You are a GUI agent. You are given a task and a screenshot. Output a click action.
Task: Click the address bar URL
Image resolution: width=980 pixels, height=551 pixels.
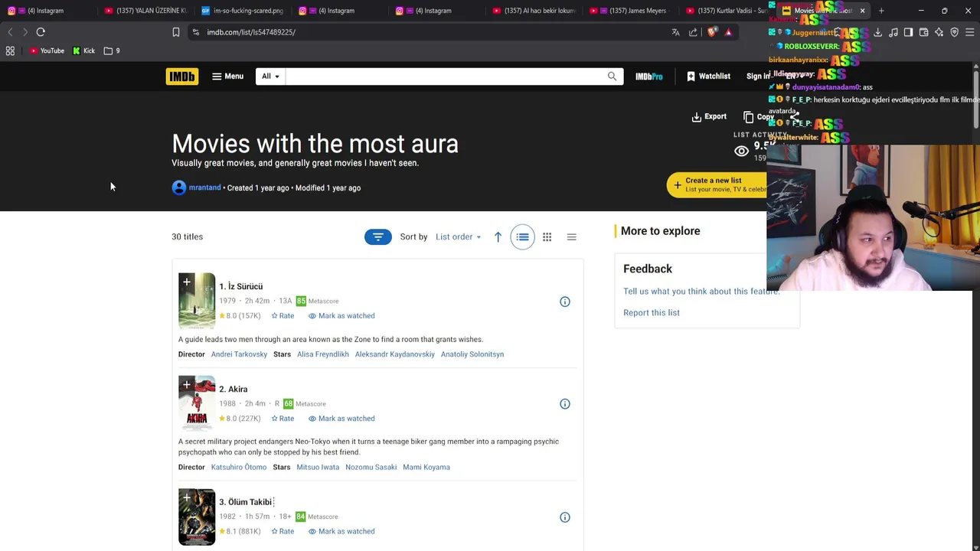pos(251,32)
